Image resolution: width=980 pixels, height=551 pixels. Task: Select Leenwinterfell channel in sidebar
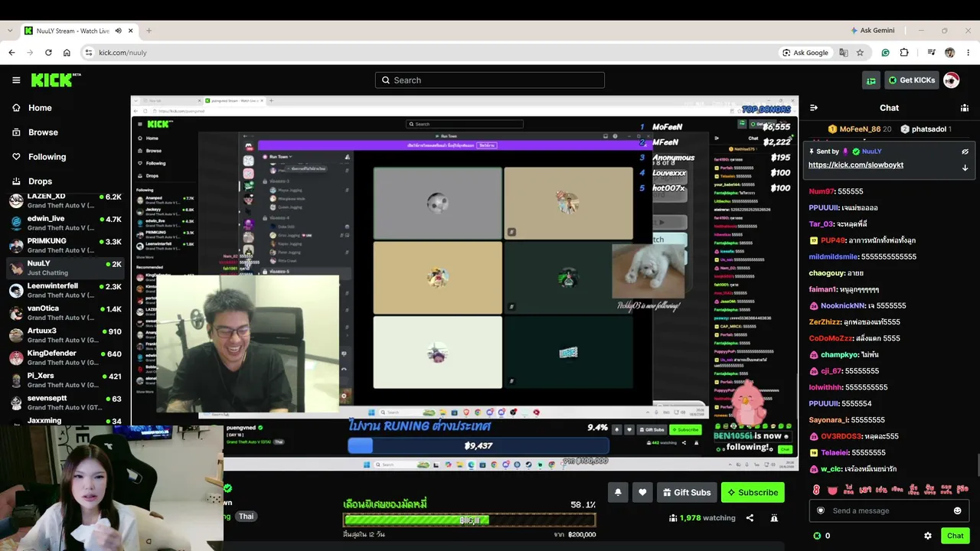[65, 291]
